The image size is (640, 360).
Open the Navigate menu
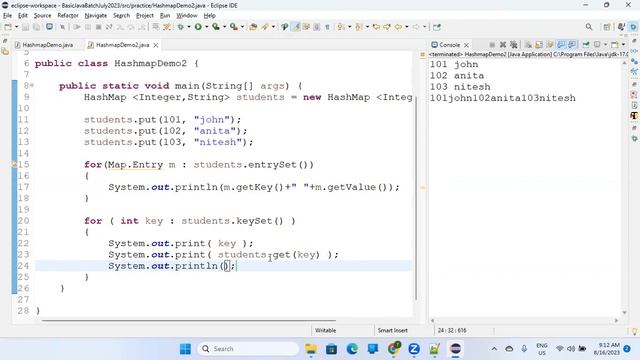coord(96,16)
